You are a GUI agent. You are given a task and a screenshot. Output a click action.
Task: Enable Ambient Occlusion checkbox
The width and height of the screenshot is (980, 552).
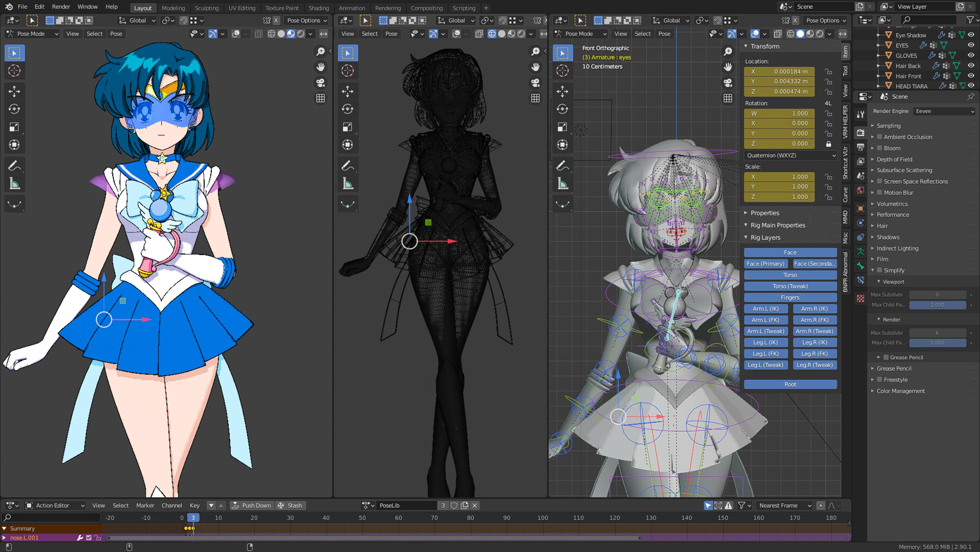pos(879,137)
